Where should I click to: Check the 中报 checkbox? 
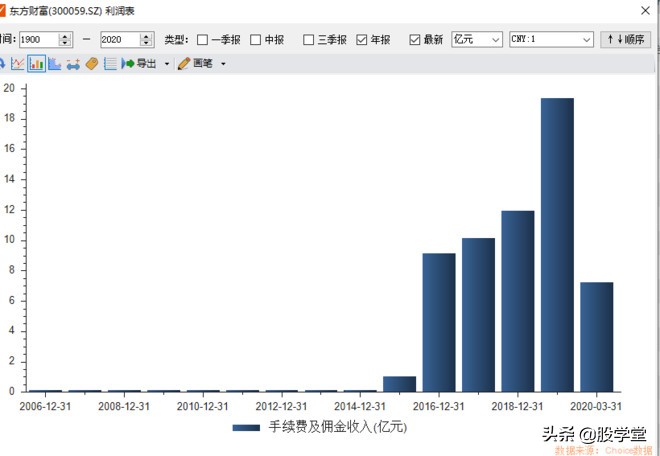[255, 40]
